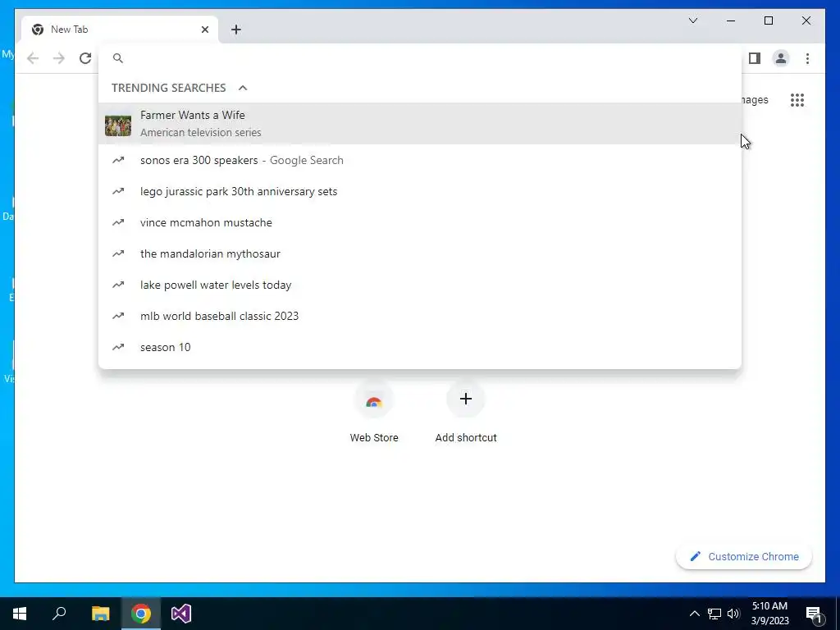Launch Visual Studio from the taskbar
This screenshot has height=630, width=840.
pyautogui.click(x=181, y=614)
